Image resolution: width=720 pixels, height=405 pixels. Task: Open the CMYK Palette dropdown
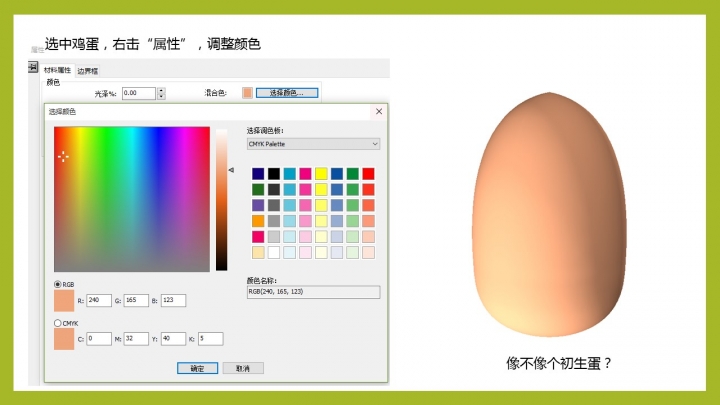click(313, 144)
